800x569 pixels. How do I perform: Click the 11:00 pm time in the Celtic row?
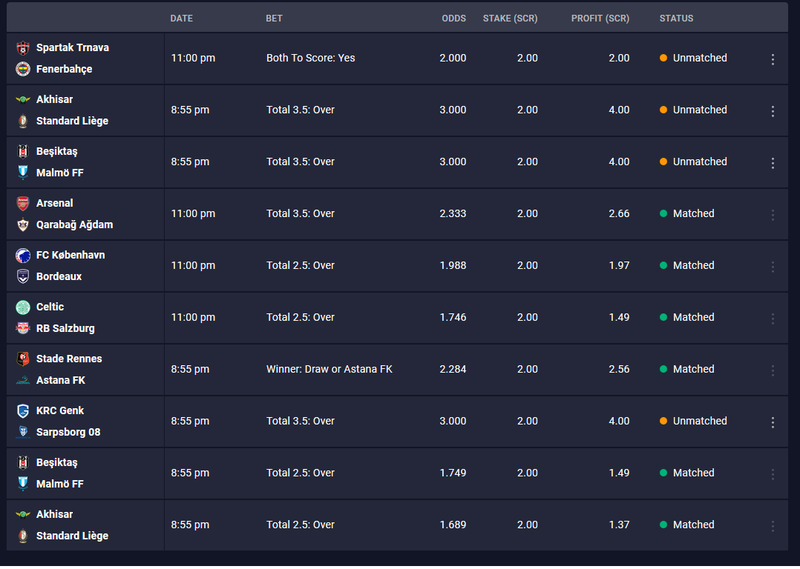point(193,317)
